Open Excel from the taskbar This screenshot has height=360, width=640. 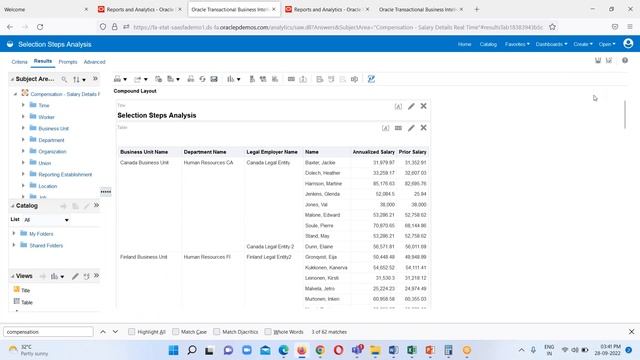tap(411, 350)
